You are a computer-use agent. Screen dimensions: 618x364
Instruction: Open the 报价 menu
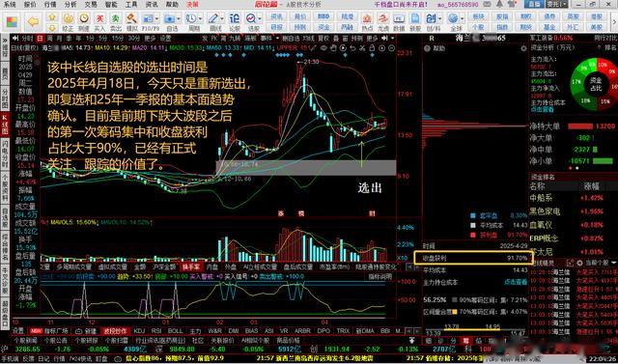click(30, 4)
